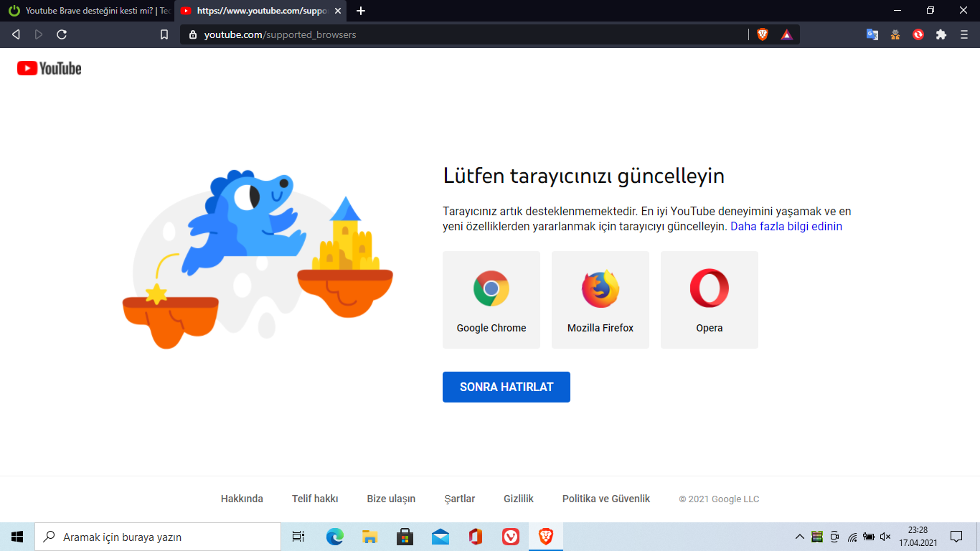
Task: Launch Vivaldi browser from the taskbar
Action: click(x=510, y=537)
